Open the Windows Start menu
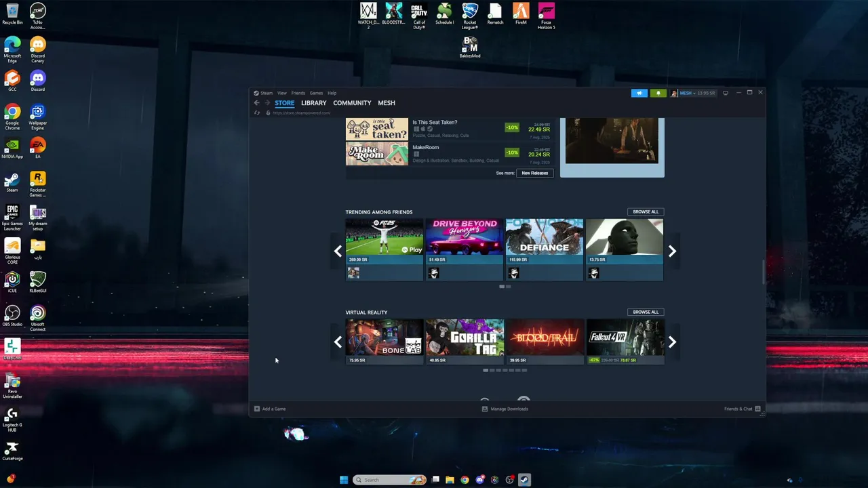Image resolution: width=868 pixels, height=488 pixels. [344, 480]
